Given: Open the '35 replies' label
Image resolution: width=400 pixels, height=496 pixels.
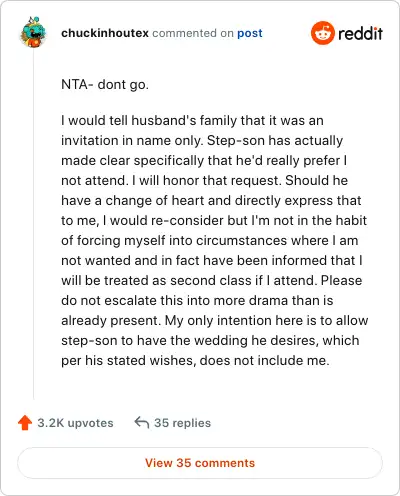Looking at the screenshot, I should (x=182, y=423).
